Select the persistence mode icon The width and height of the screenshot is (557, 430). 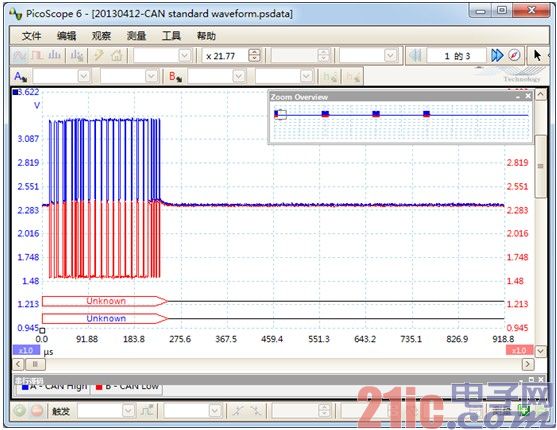click(x=37, y=55)
